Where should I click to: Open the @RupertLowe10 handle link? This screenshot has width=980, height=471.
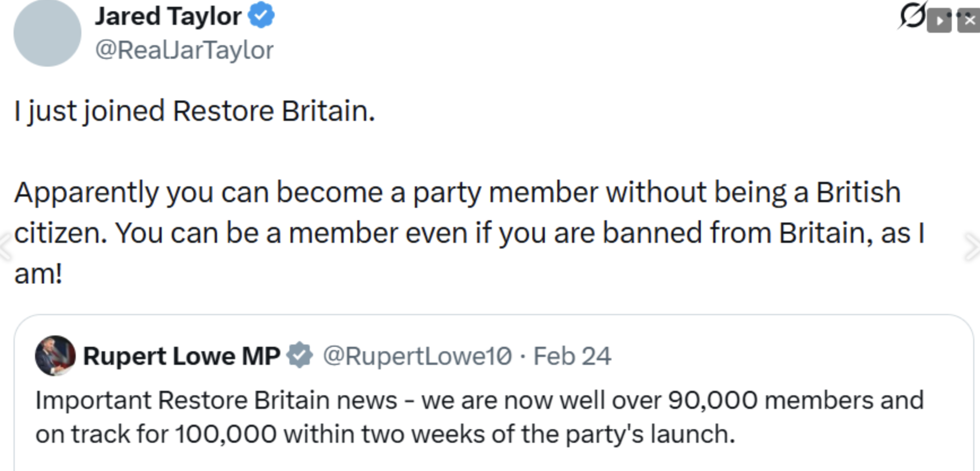[x=417, y=356]
